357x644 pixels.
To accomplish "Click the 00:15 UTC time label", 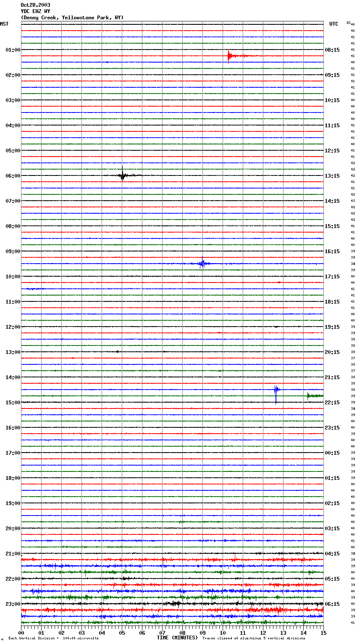I will [x=332, y=453].
